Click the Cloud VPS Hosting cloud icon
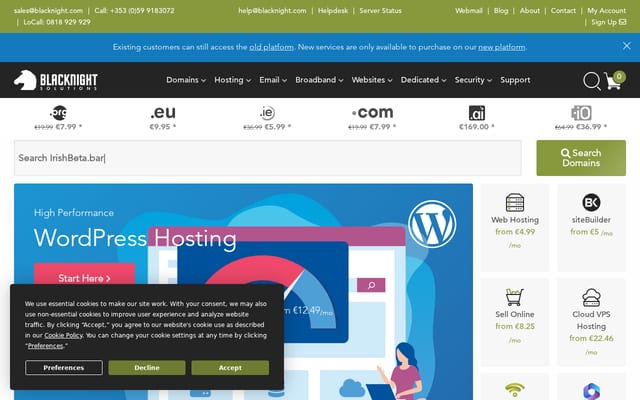The width and height of the screenshot is (640, 400). pyautogui.click(x=591, y=297)
